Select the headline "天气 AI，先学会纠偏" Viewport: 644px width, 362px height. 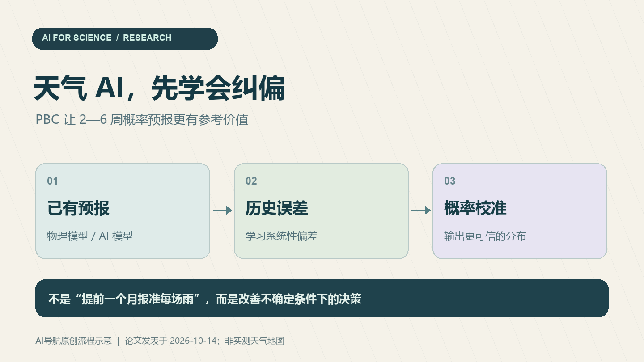[159, 88]
